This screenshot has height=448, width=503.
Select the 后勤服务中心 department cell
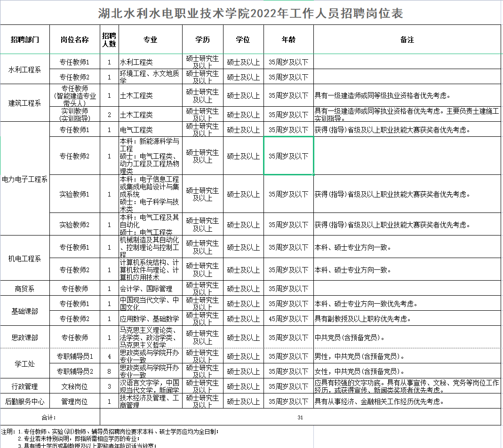[24, 401]
